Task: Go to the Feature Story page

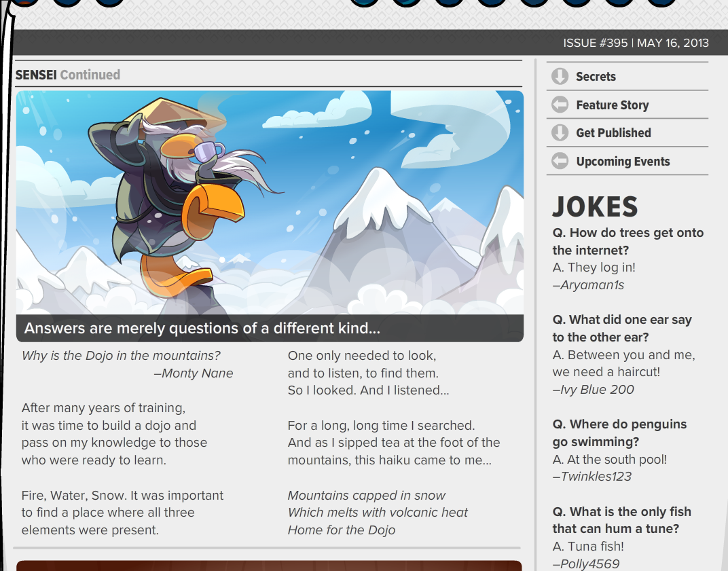Action: point(627,105)
